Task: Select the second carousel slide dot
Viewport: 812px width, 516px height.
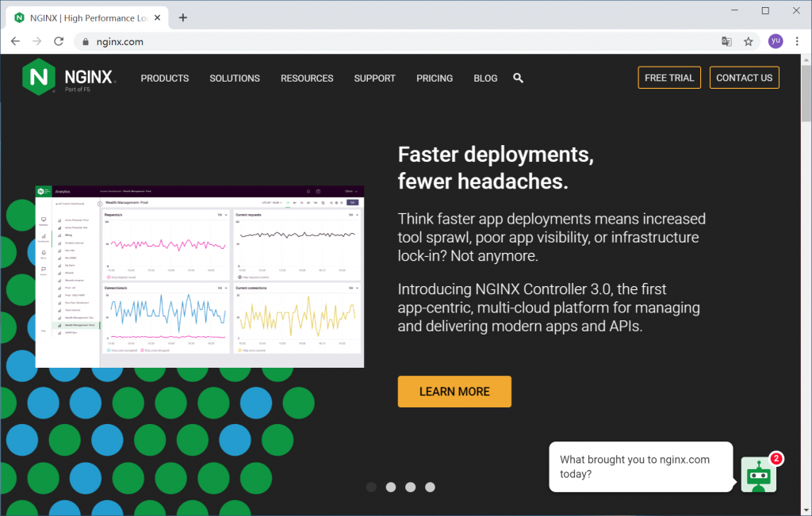Action: click(x=391, y=487)
